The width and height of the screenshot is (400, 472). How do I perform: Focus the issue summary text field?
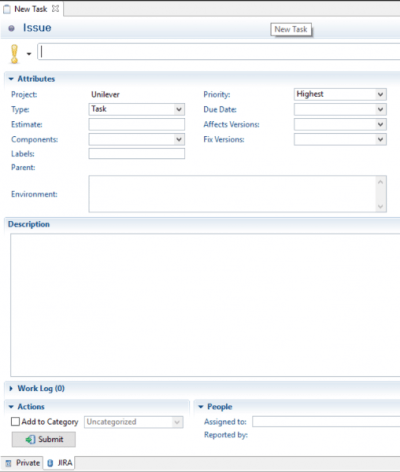click(219, 52)
